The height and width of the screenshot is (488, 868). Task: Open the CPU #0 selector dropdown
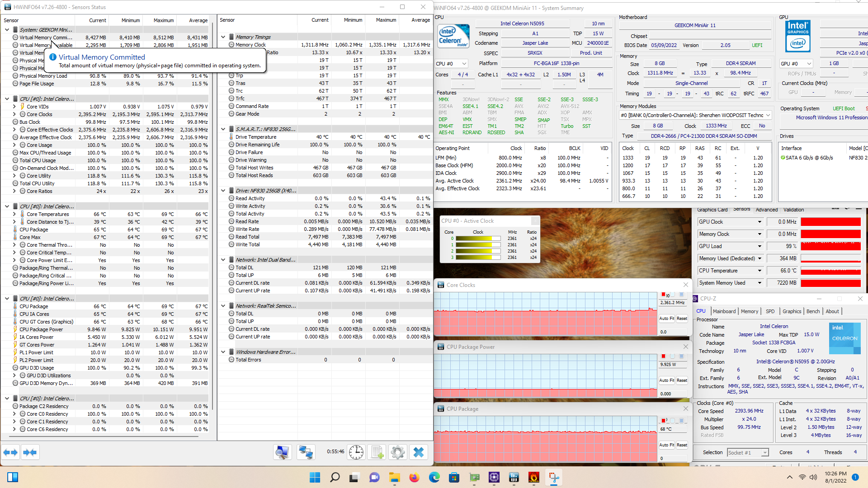point(451,64)
